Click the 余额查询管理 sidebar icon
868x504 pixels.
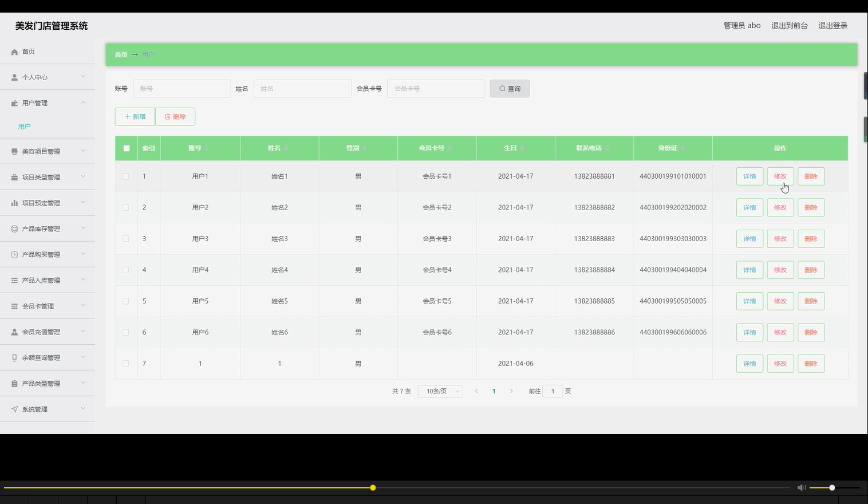click(14, 357)
